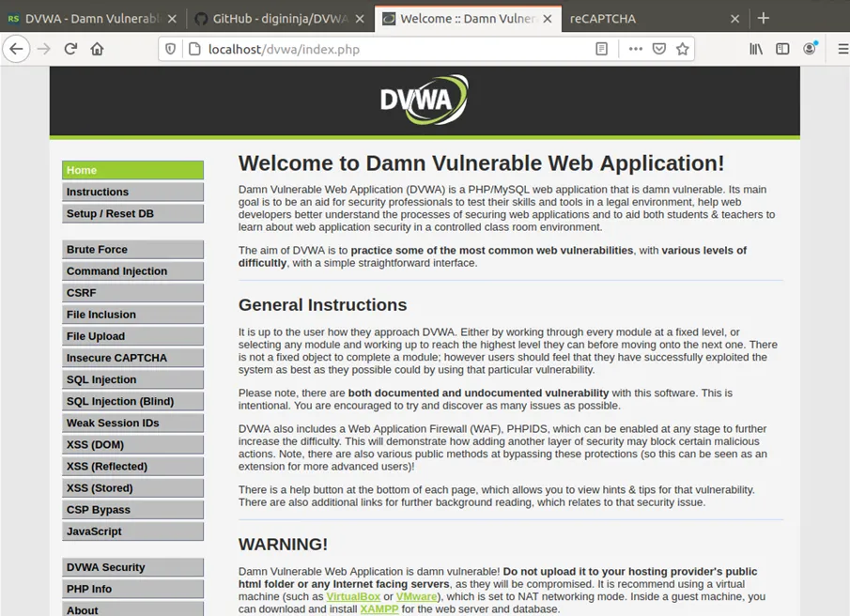Open a new browser tab
The image size is (850, 616).
(x=764, y=19)
